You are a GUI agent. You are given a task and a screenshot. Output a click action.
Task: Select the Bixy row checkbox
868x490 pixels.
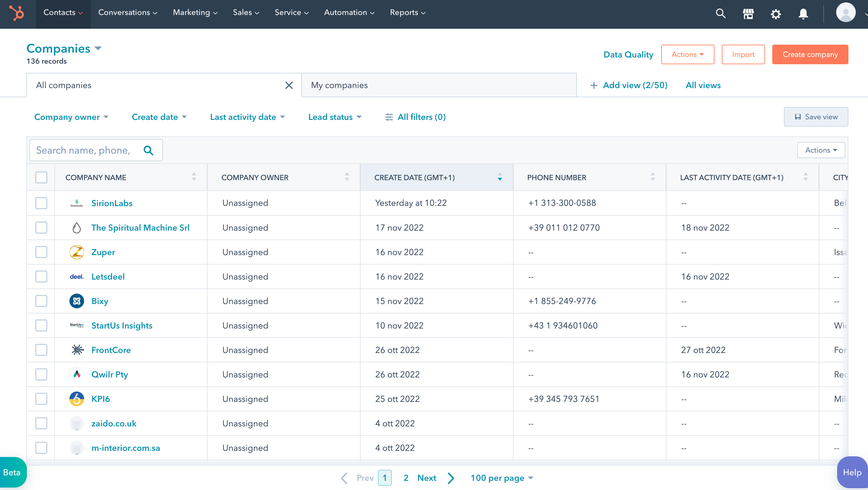[x=41, y=301]
